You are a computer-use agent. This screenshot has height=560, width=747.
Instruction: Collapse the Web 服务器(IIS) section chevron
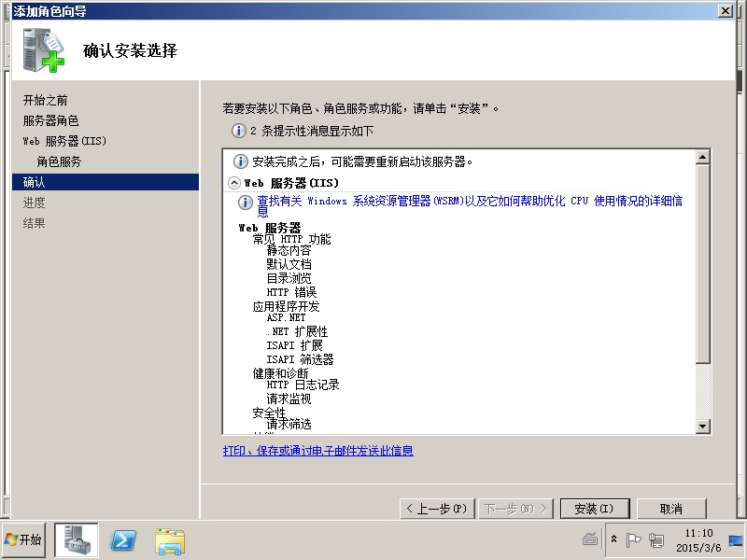[x=234, y=183]
